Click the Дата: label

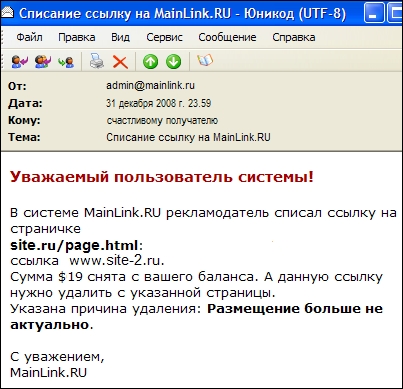click(25, 103)
